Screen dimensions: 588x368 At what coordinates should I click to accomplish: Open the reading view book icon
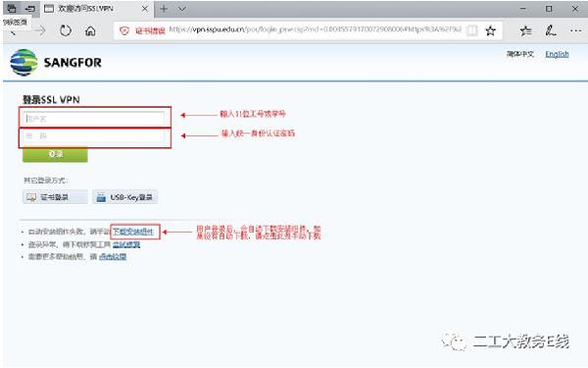471,30
